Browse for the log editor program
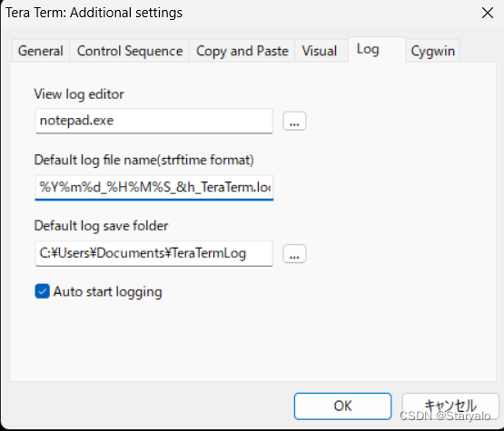504x431 pixels. 294,121
